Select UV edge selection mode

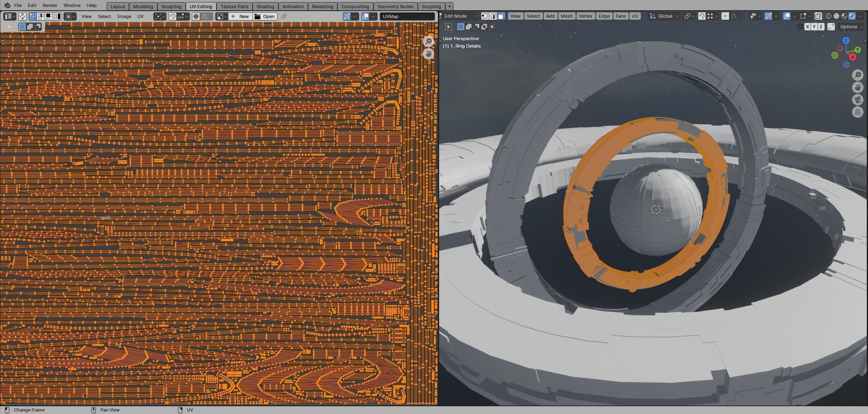click(x=41, y=16)
